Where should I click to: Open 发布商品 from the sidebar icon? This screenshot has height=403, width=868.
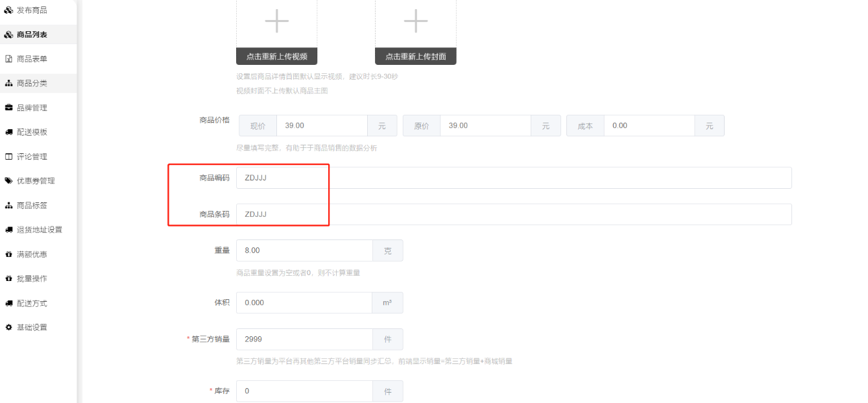pyautogui.click(x=8, y=10)
